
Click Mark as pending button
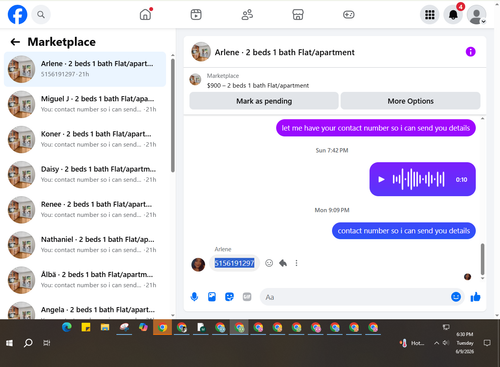(264, 101)
